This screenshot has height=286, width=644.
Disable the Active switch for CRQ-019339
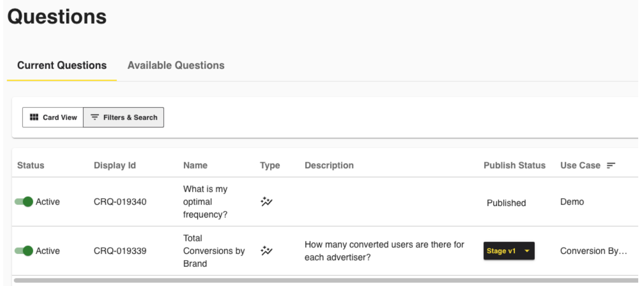point(24,251)
